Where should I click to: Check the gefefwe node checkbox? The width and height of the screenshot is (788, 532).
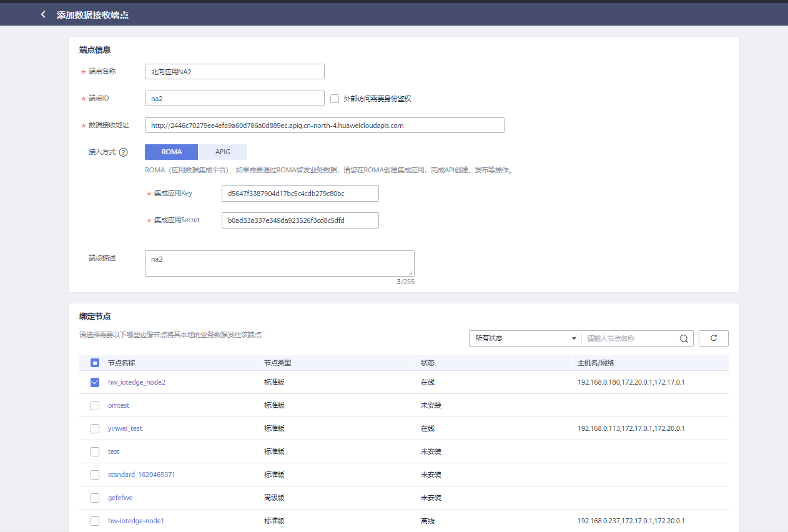pyautogui.click(x=95, y=498)
